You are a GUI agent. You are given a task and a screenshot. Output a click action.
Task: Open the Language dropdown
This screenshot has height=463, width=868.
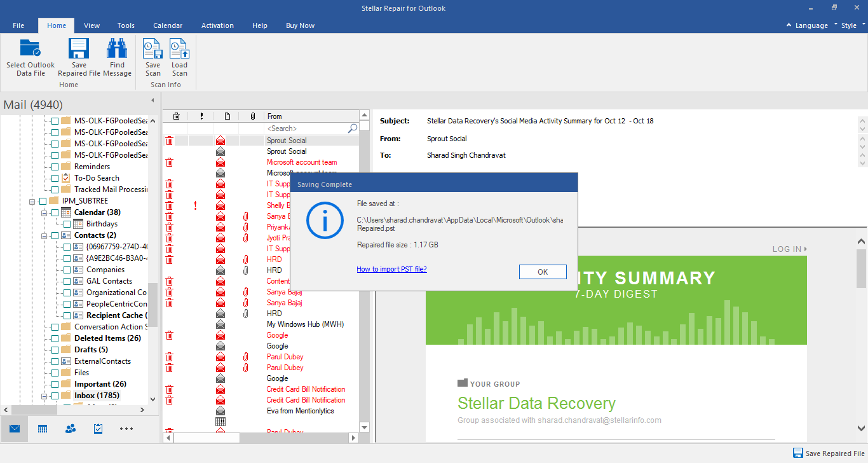811,25
